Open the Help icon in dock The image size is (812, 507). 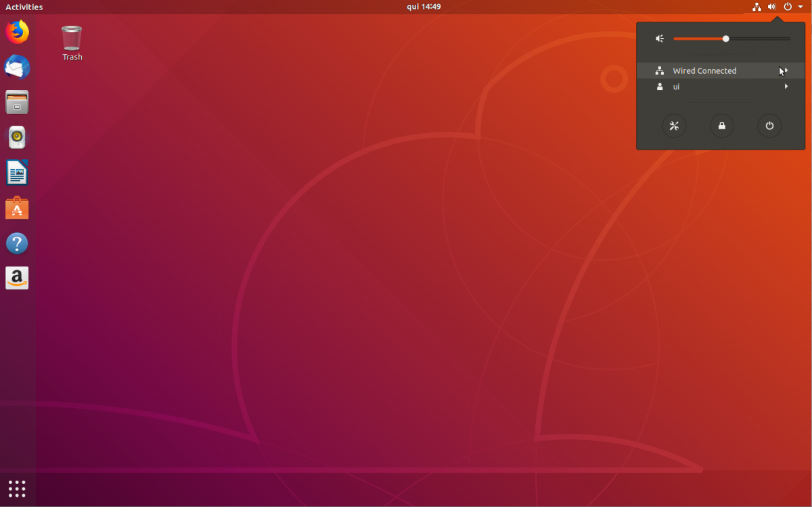[17, 243]
